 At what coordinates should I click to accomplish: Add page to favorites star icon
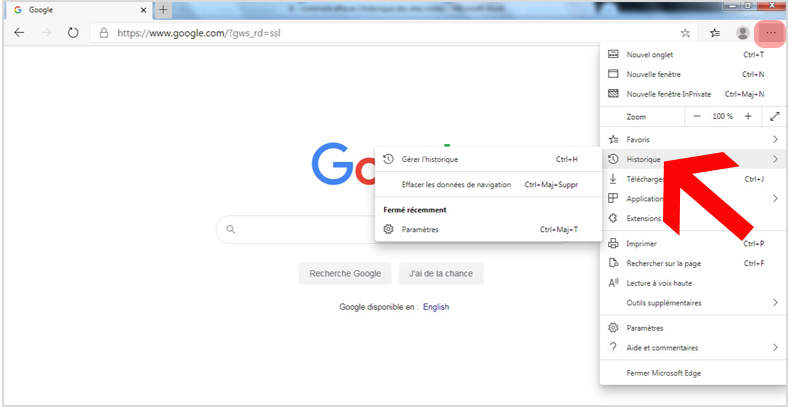coord(685,33)
